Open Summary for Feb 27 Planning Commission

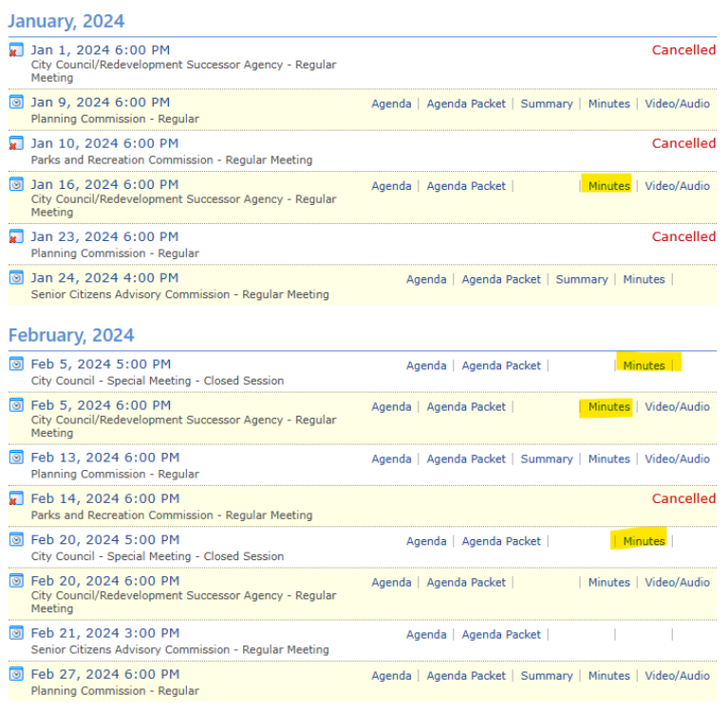click(x=547, y=676)
